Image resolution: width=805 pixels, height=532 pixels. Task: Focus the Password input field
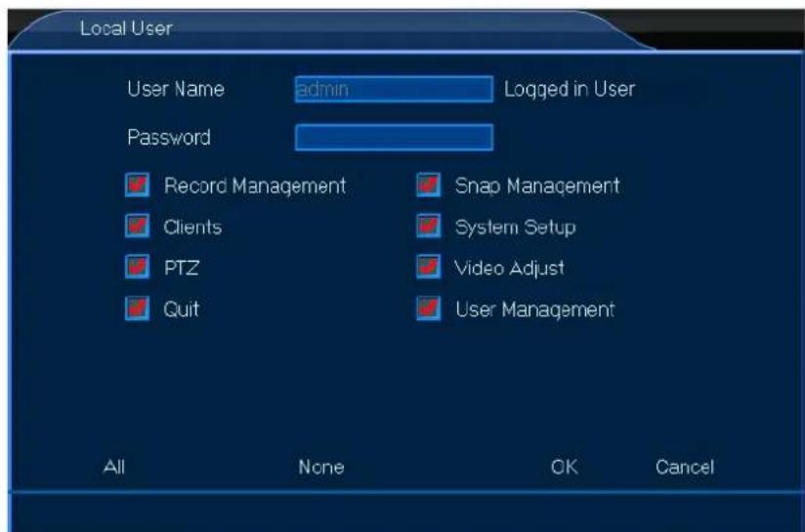[393, 138]
